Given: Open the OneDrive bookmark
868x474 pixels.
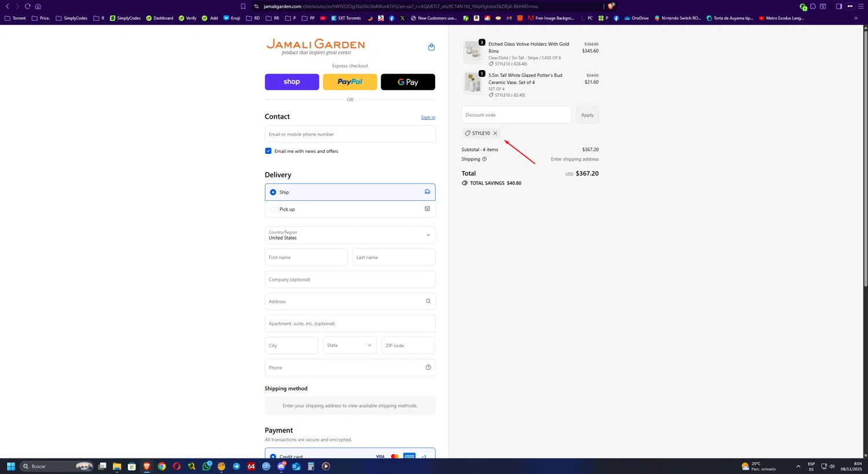Looking at the screenshot, I should tap(636, 18).
